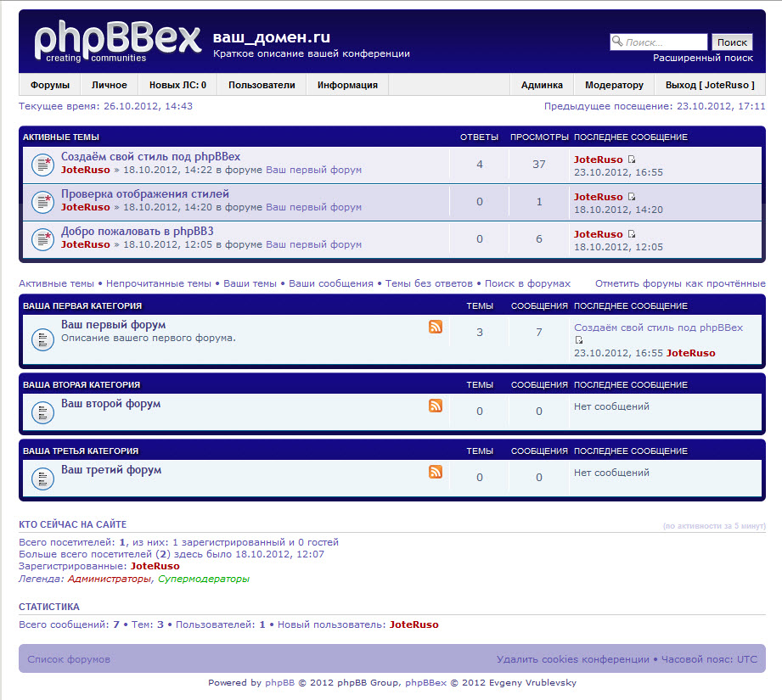This screenshot has width=782, height=700.
Task: Click forum icon beside Ваш второй форум
Action: (x=42, y=412)
